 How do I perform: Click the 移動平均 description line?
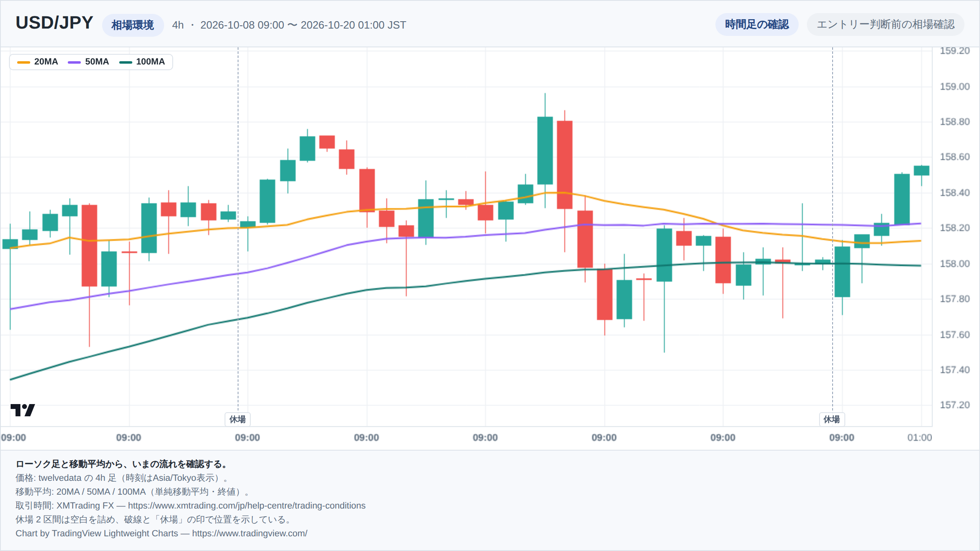(x=132, y=492)
